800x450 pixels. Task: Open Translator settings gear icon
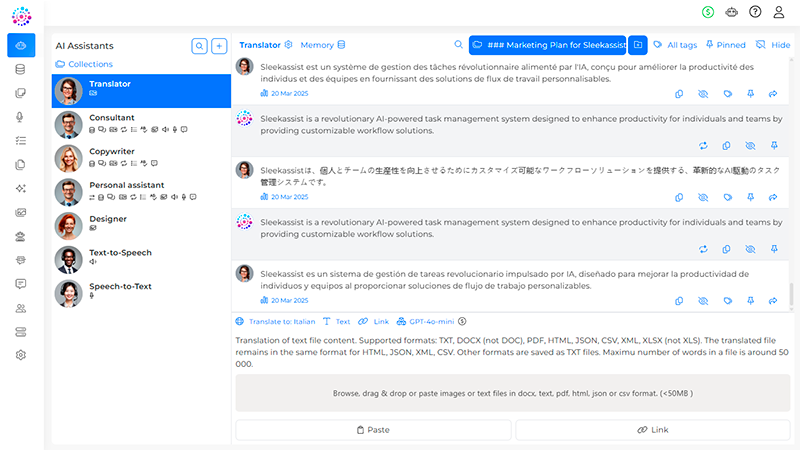pos(288,44)
